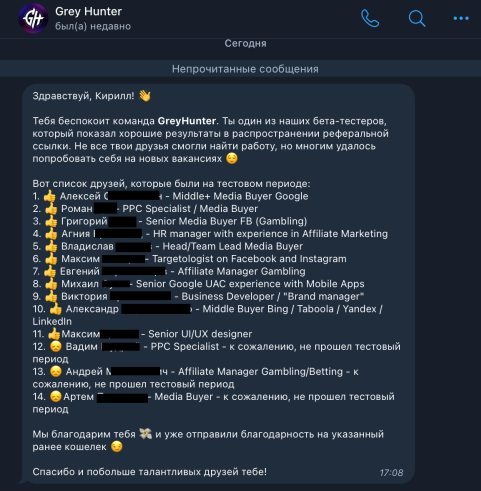Click thumbs-up emoji beside Алексей
This screenshot has height=491, width=481.
tap(49, 196)
